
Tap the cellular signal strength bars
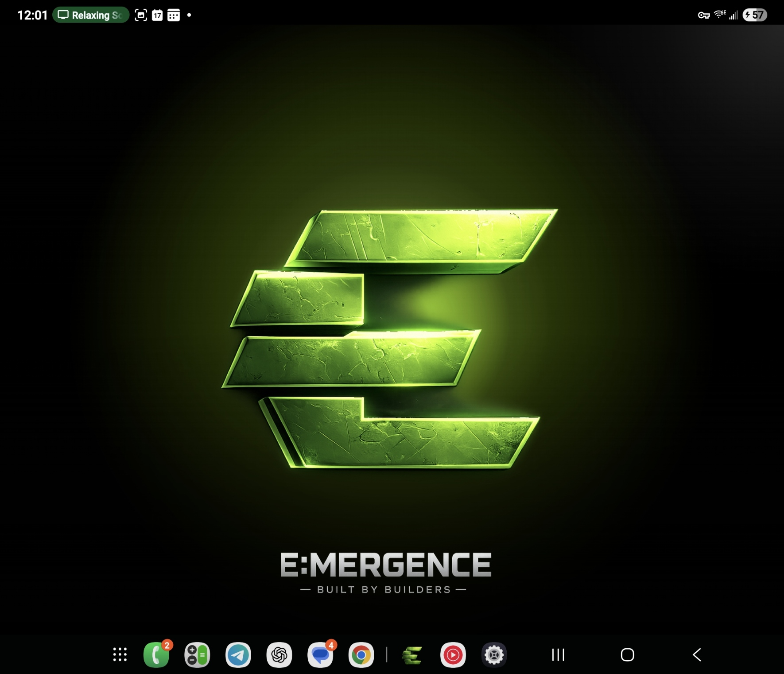click(733, 15)
